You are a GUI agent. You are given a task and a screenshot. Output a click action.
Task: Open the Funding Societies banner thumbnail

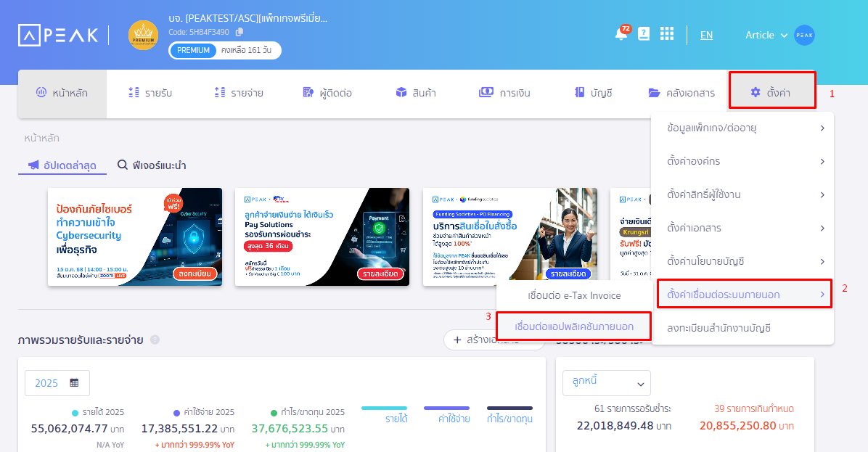click(509, 237)
